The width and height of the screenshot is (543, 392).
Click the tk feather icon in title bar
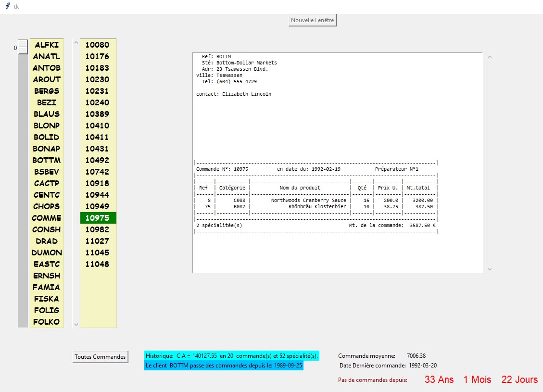coord(7,6)
